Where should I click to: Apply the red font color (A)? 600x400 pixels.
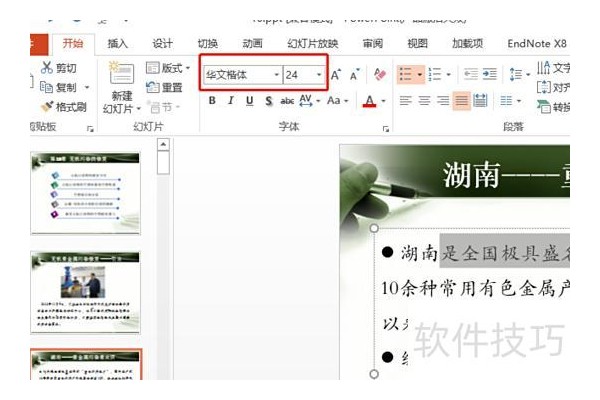(369, 101)
